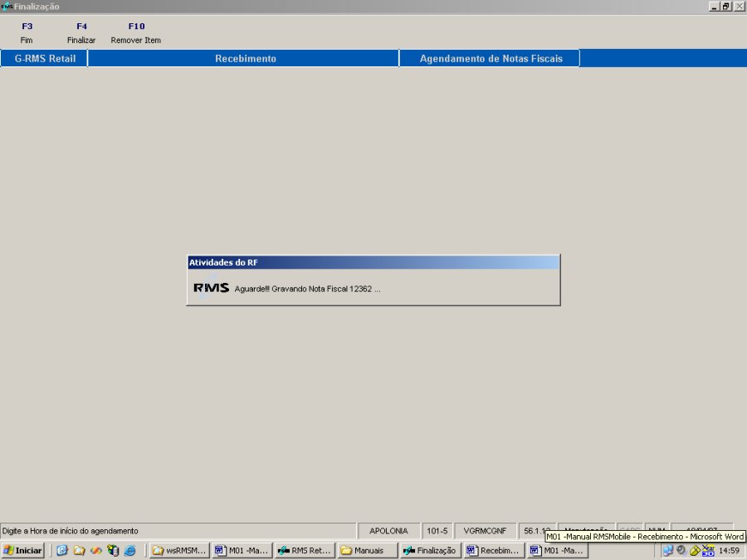Click the quick launch desktop/network icon
Image resolution: width=747 pixels, height=560 pixels.
113,551
